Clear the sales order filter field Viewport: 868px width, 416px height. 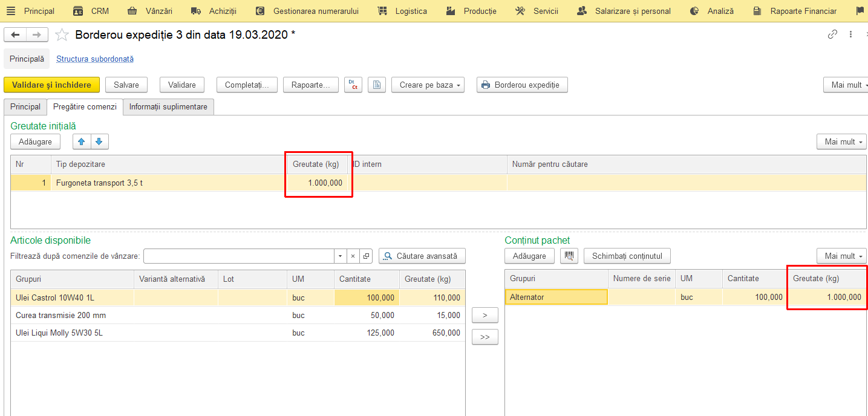[353, 256]
